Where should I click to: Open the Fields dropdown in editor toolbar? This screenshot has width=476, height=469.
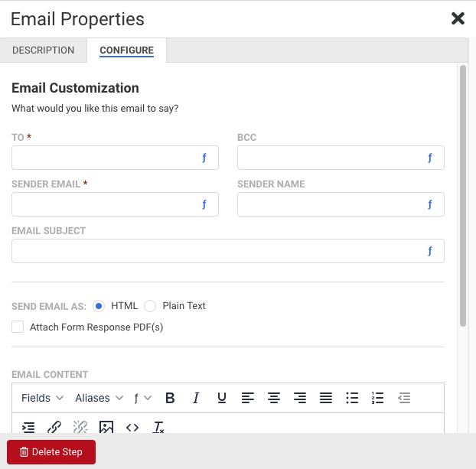coord(42,398)
